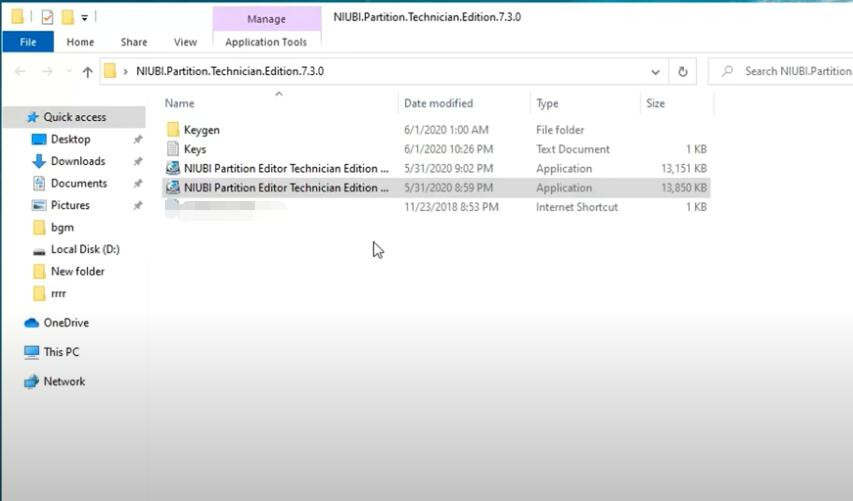This screenshot has width=853, height=501.
Task: Expand the address bar path chevron
Action: (x=126, y=71)
